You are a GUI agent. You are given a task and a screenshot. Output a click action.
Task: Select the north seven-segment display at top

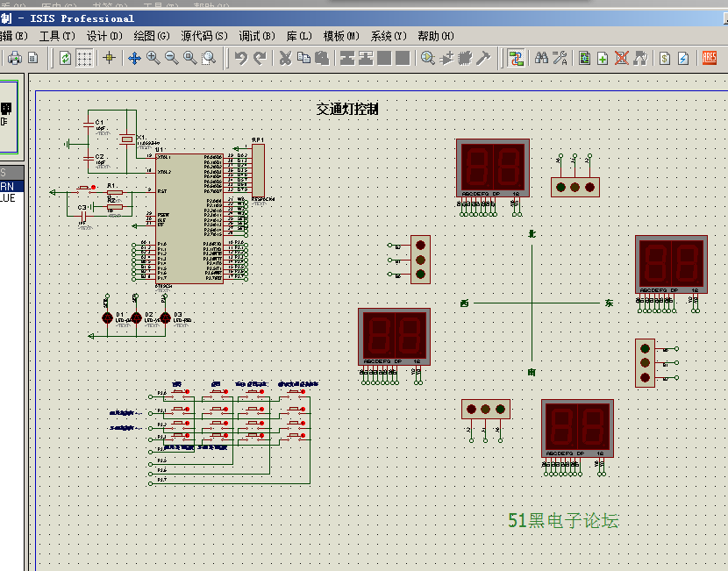click(493, 168)
